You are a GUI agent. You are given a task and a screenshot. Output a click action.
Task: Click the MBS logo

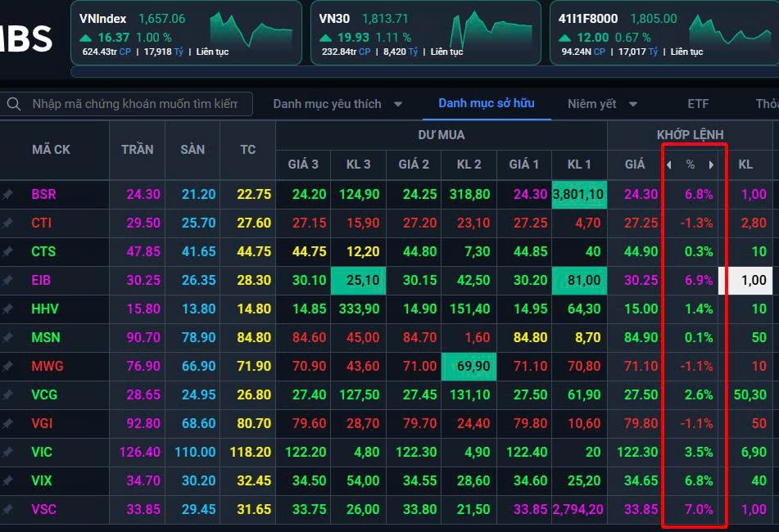tap(26, 38)
